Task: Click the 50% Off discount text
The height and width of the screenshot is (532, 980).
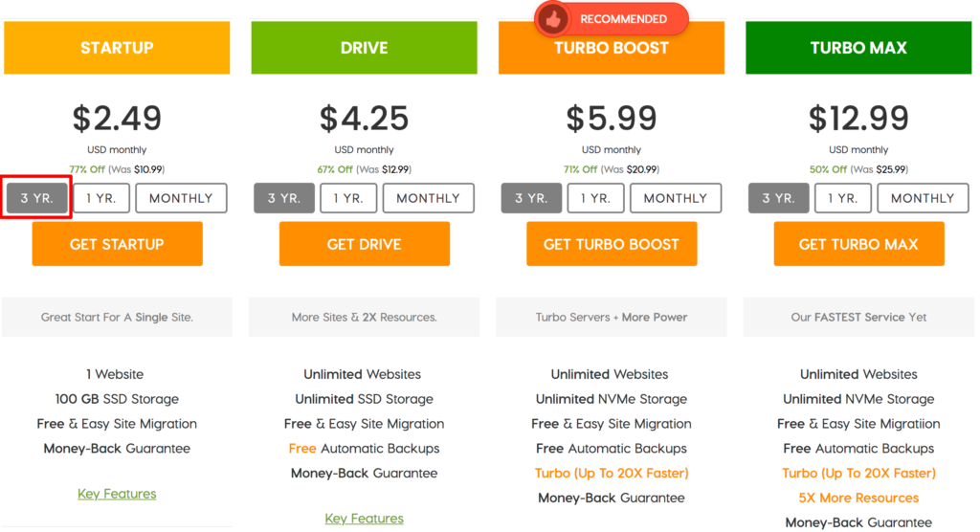Action: click(x=828, y=169)
